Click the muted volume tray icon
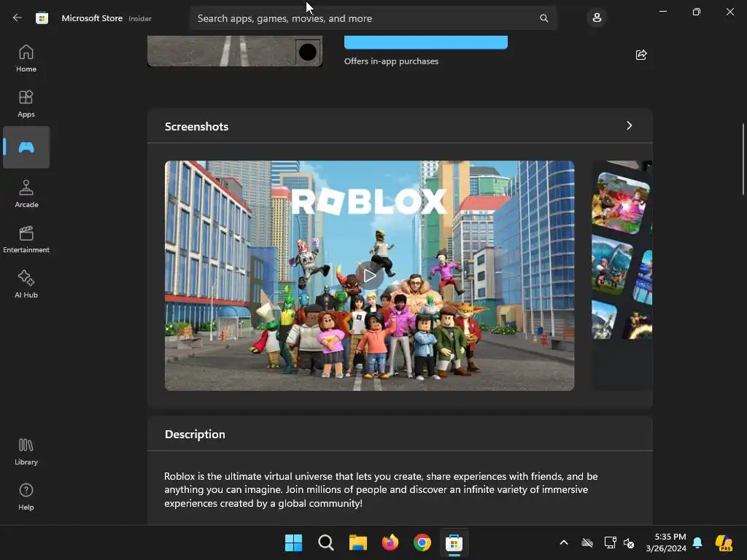This screenshot has width=747, height=560. [629, 542]
